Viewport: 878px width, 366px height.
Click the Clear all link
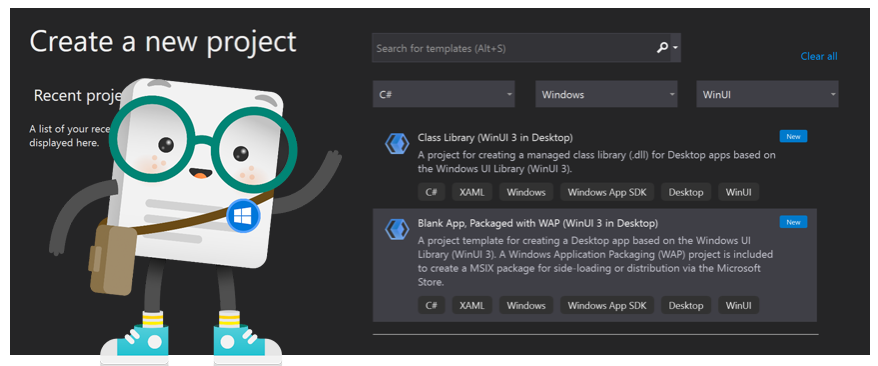(819, 56)
